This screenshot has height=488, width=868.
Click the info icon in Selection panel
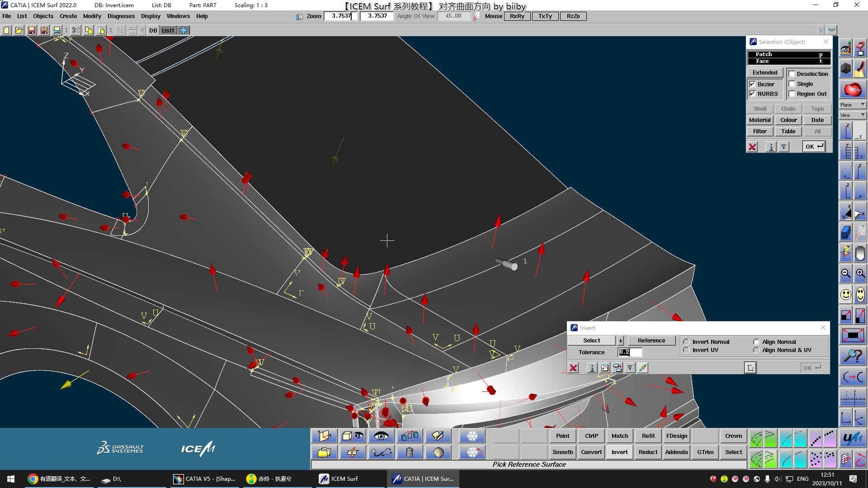point(771,147)
